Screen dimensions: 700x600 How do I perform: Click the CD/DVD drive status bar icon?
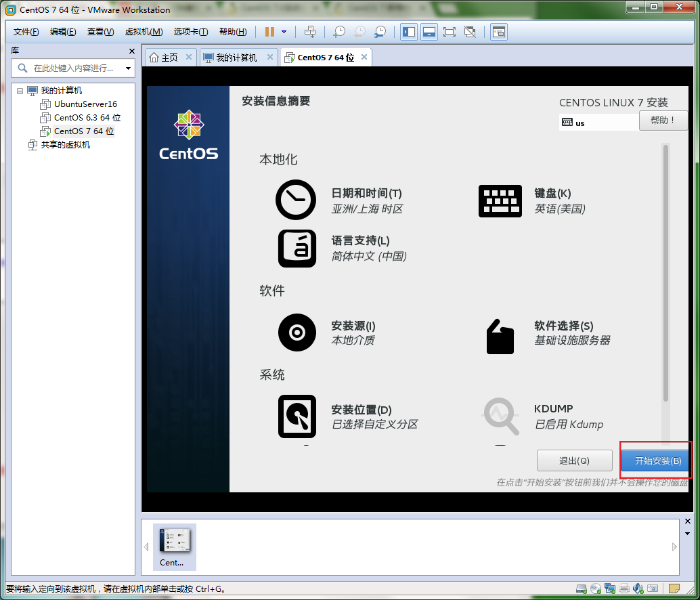pos(596,589)
